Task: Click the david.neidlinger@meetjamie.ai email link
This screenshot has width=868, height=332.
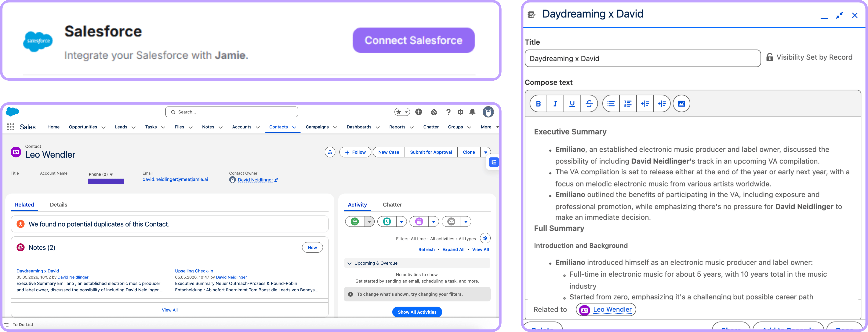Action: click(175, 179)
